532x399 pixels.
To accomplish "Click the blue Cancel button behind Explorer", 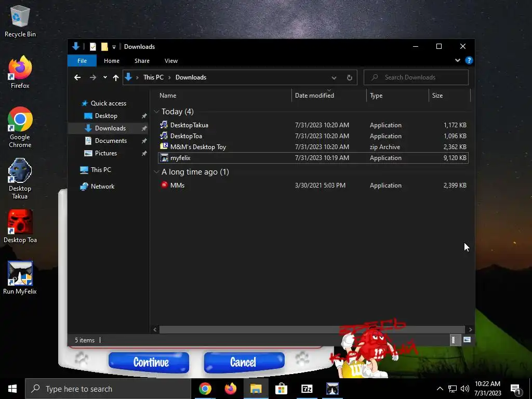I will (244, 362).
